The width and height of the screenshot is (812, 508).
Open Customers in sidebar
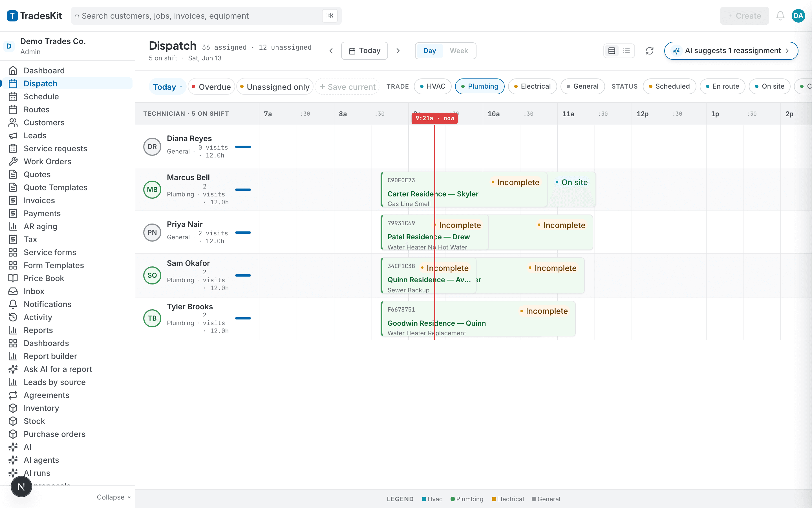point(67,122)
